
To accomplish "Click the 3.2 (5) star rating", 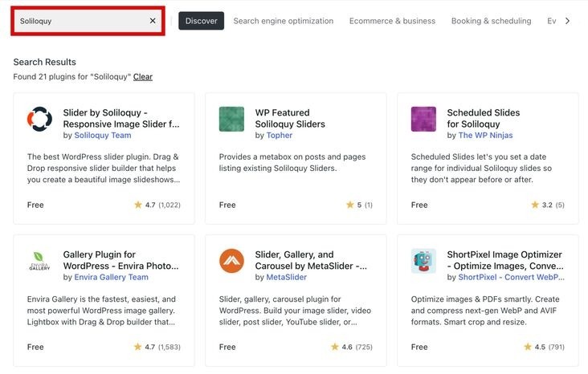I will coord(548,205).
